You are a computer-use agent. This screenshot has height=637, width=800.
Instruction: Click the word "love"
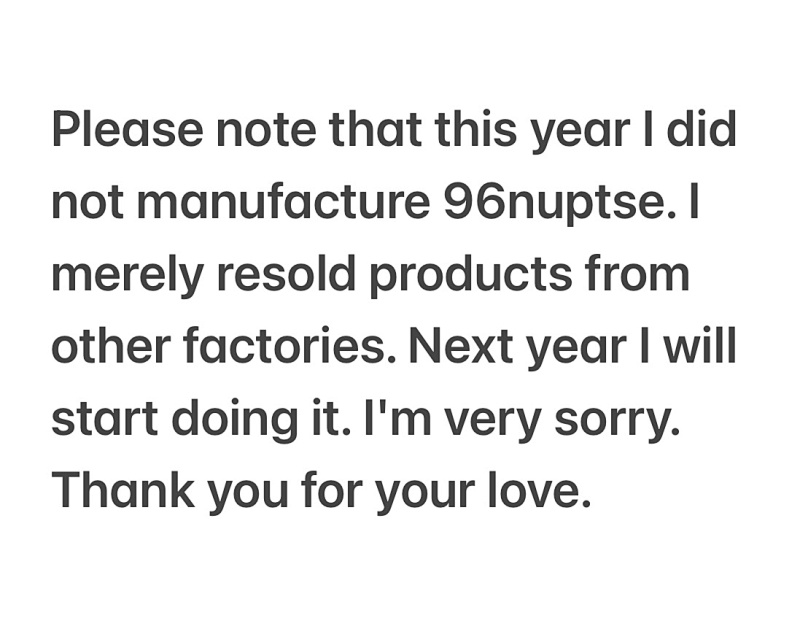coord(534,491)
